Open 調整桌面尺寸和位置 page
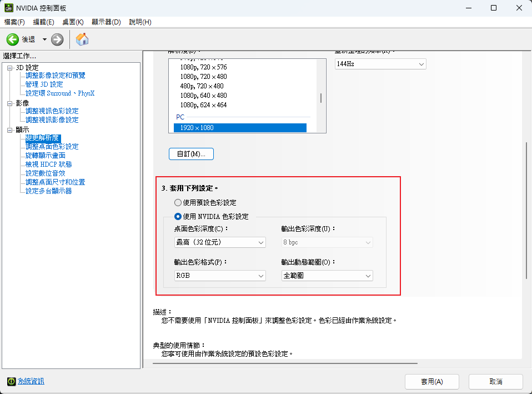532x394 pixels. [x=56, y=182]
